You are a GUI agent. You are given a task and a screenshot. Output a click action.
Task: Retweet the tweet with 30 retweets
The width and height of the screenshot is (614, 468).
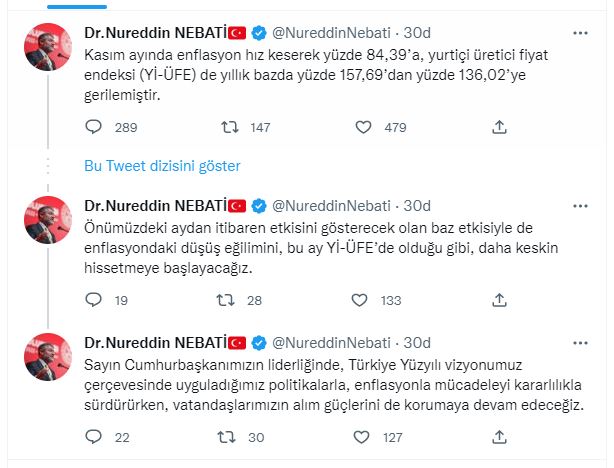point(228,436)
